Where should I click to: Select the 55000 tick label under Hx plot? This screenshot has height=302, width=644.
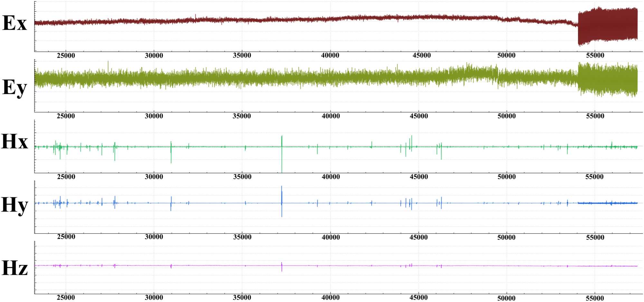[x=594, y=177]
